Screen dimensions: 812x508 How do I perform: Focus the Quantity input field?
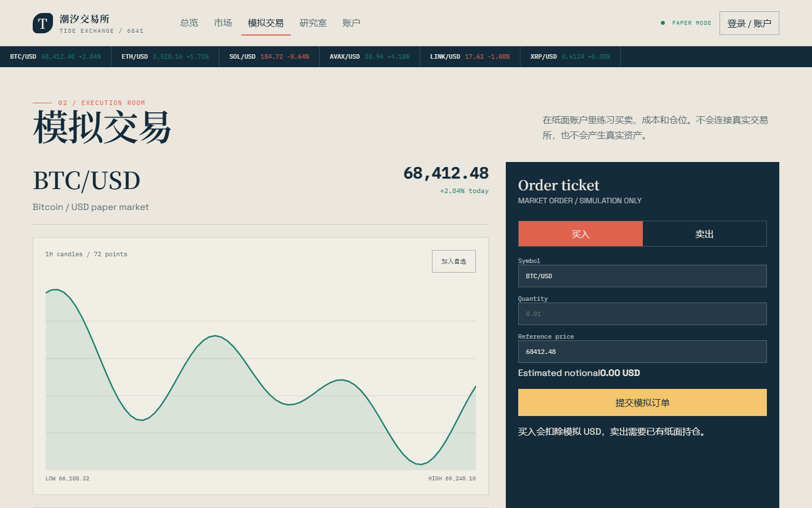click(642, 314)
